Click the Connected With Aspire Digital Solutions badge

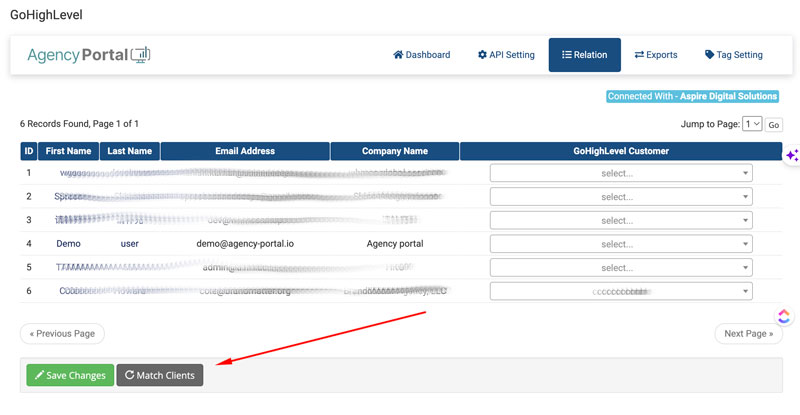coord(692,96)
